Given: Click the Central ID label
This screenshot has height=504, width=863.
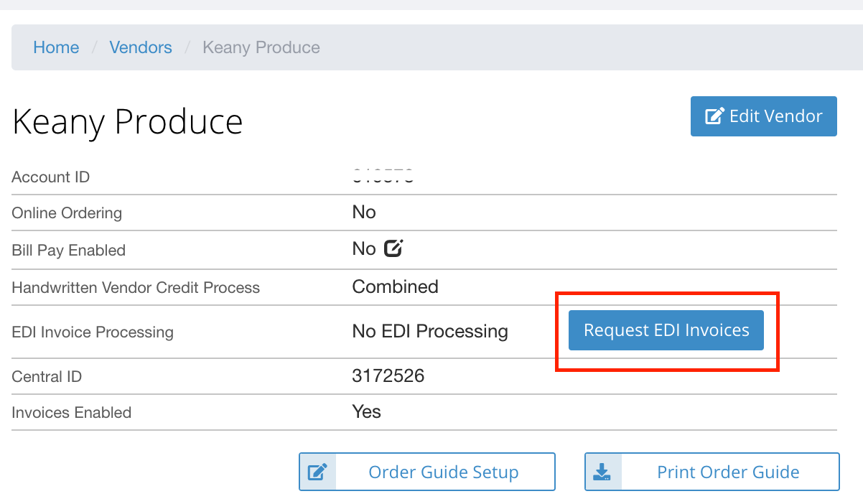Looking at the screenshot, I should click(x=47, y=376).
